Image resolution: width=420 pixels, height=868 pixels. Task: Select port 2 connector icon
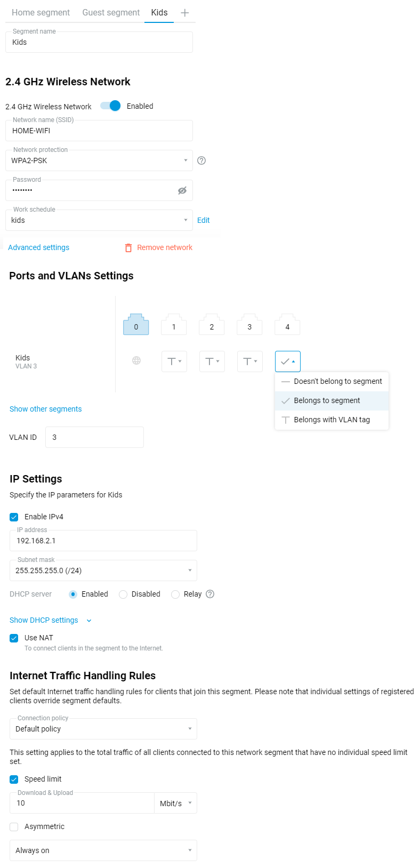point(212,325)
